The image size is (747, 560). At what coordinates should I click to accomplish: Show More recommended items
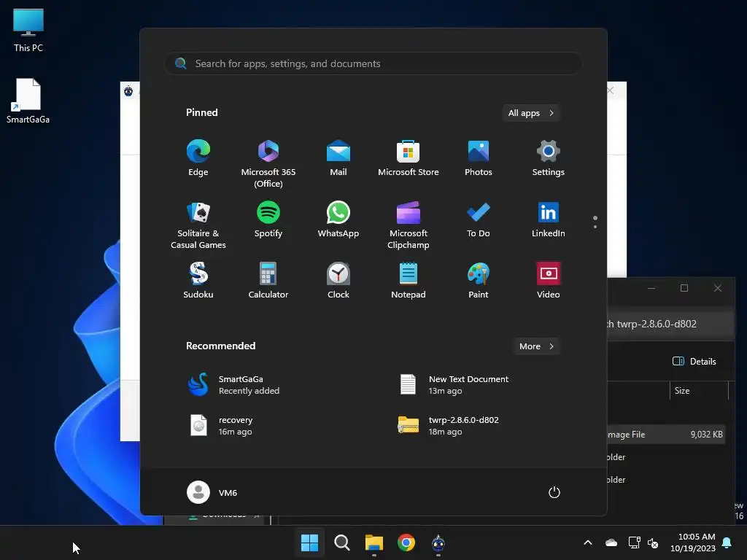tap(536, 346)
